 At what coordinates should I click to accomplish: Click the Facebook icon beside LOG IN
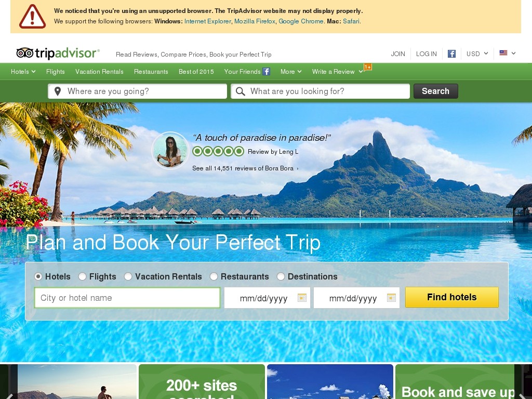coord(451,54)
